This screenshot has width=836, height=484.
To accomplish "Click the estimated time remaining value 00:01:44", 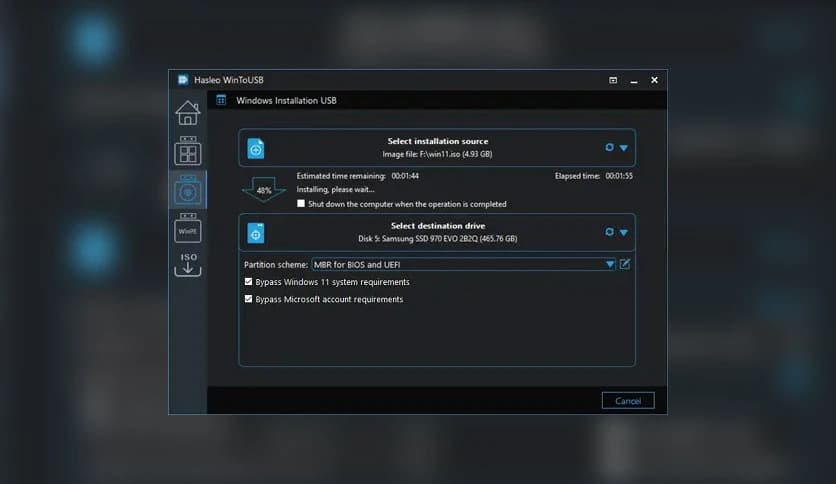I will 405,176.
